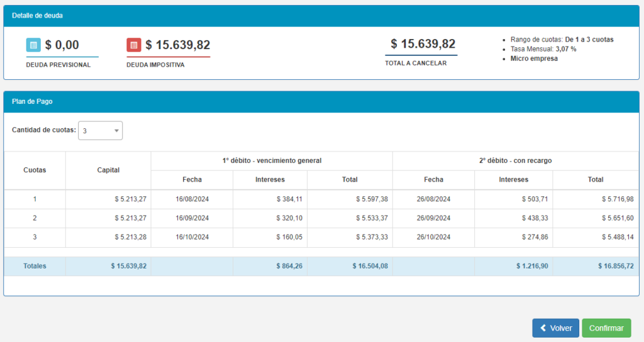Viewport: 644px width, 342px height.
Task: Select the recargo total $ 16.856,72 cell
Action: tap(615, 266)
